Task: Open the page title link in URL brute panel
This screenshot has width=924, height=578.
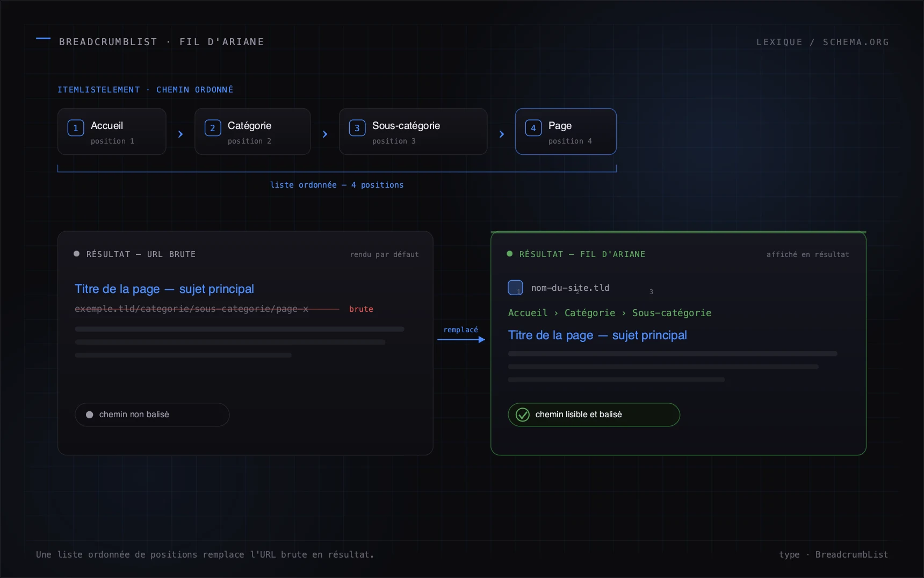Action: point(164,289)
